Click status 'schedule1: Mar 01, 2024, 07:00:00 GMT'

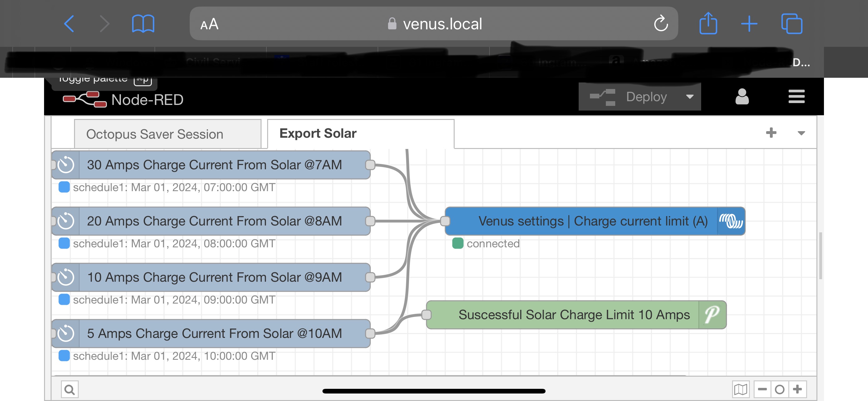[174, 187]
